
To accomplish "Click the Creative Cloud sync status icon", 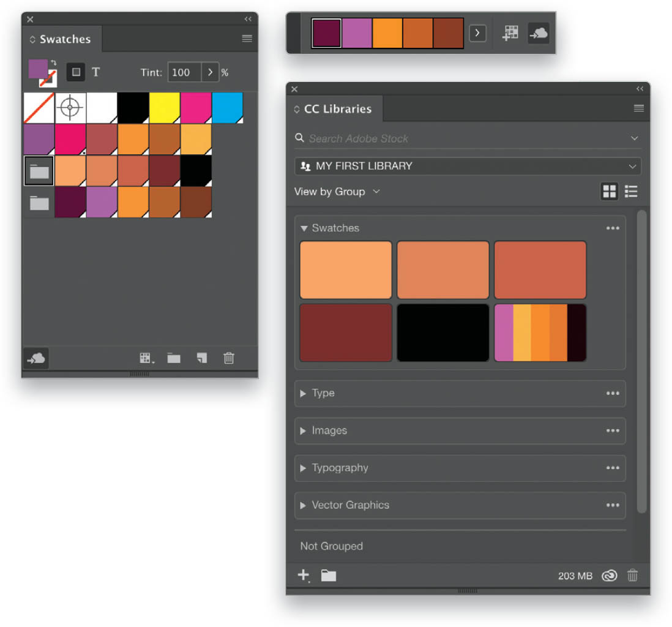I will [x=610, y=576].
